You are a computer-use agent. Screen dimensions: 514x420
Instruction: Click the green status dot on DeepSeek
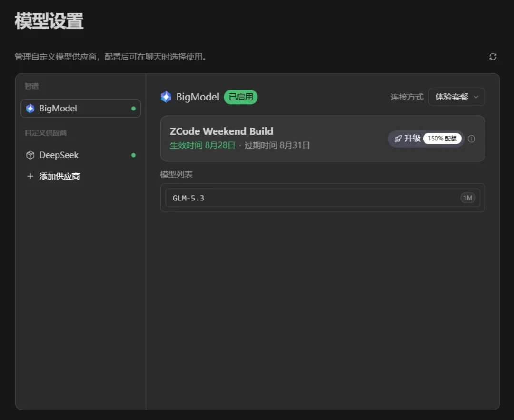pyautogui.click(x=133, y=155)
